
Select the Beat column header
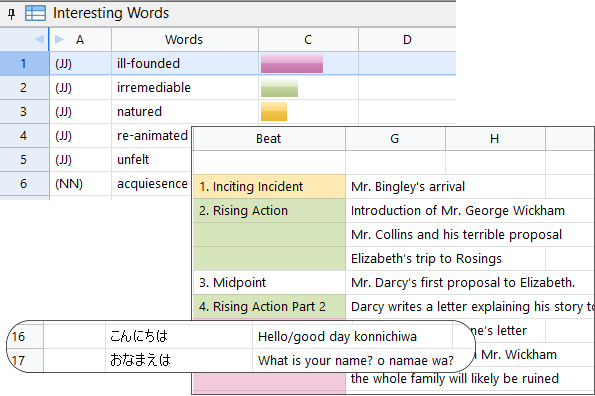coord(269,139)
